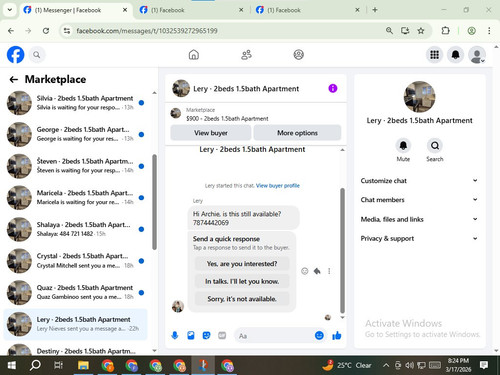Choose a sticker icon in composer
The image size is (500, 375).
point(206,335)
